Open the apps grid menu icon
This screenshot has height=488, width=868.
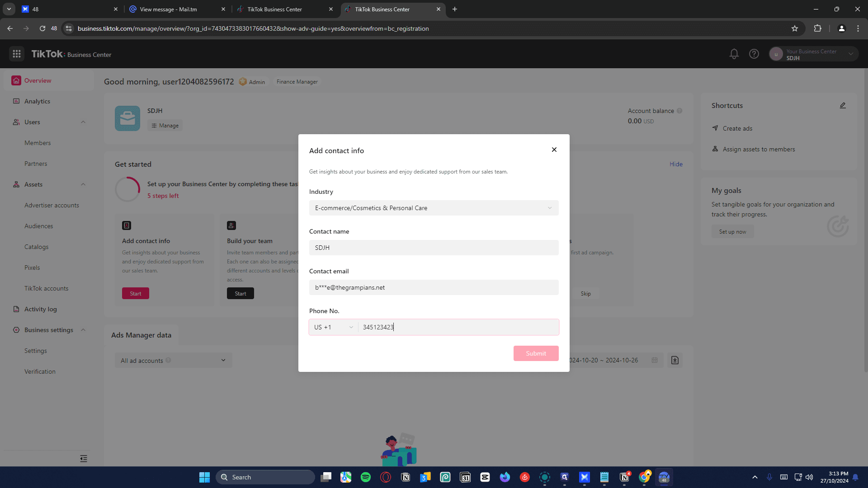point(17,54)
